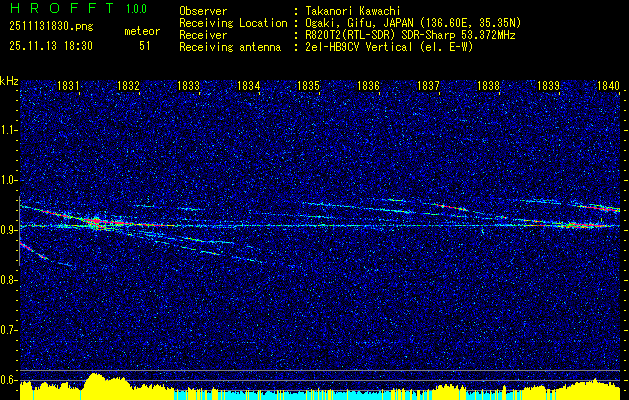Click the Receiving Location field label
The height and width of the screenshot is (400, 629).
pos(233,23)
